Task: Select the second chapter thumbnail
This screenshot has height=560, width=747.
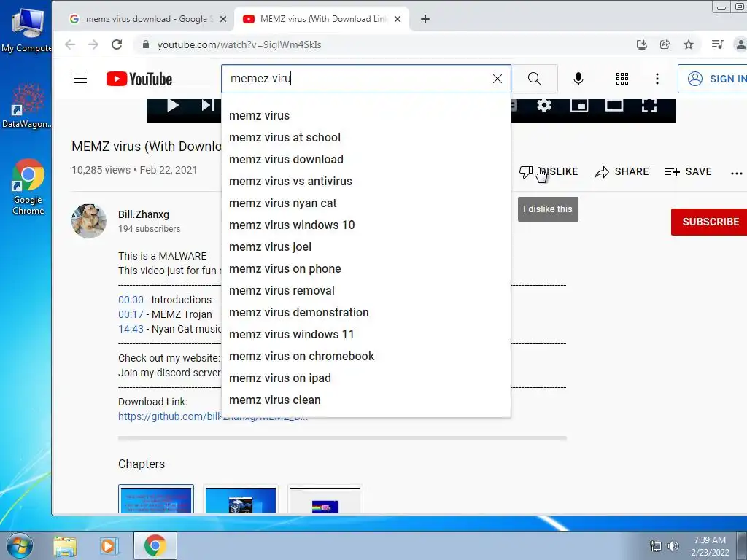Action: tap(241, 499)
